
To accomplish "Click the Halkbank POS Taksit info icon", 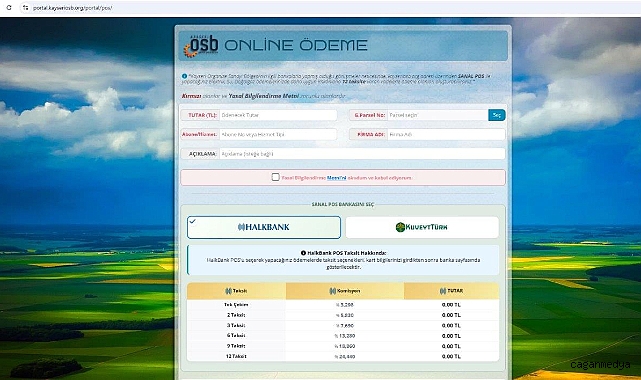I will 303,253.
